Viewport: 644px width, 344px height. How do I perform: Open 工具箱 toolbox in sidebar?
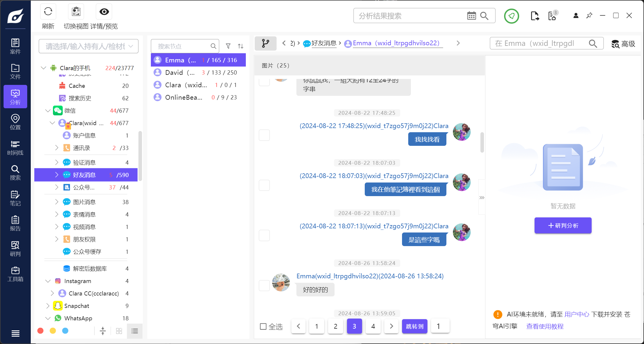coord(15,274)
